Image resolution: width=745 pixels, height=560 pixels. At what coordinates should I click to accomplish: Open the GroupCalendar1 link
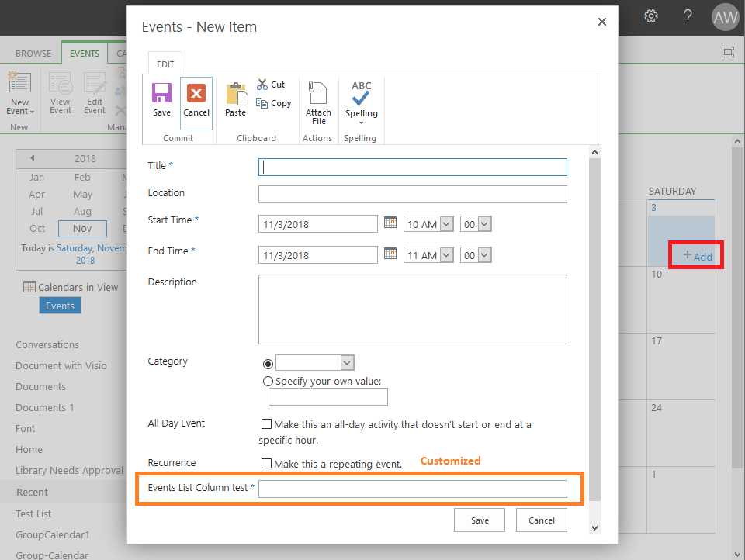click(53, 535)
